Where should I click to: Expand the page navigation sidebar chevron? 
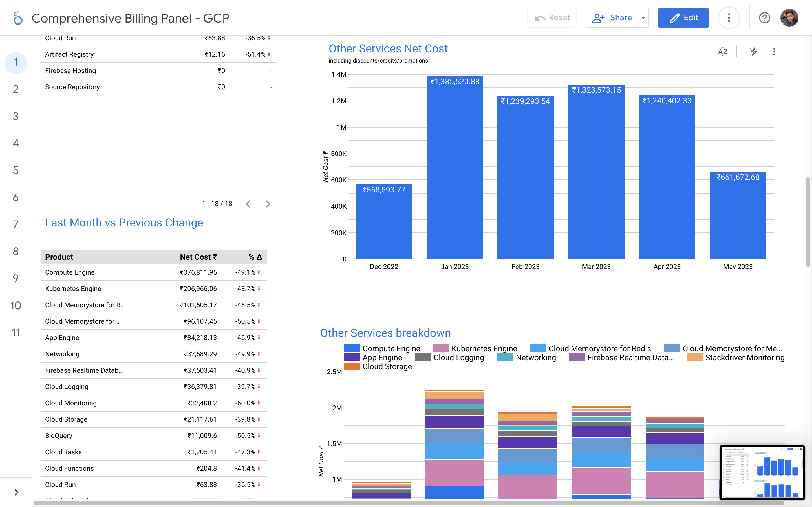click(16, 492)
